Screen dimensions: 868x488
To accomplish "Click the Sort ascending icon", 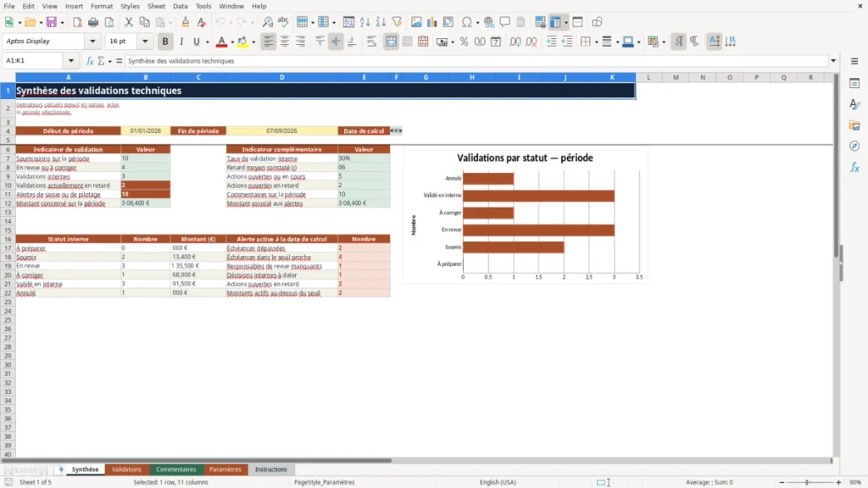I will tap(364, 22).
